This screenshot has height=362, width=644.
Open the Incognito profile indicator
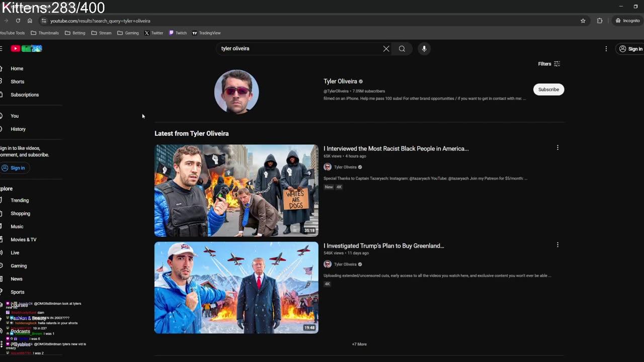[x=628, y=21]
